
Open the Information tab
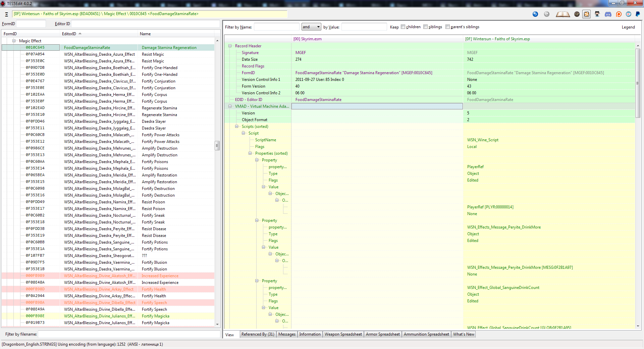(x=310, y=334)
